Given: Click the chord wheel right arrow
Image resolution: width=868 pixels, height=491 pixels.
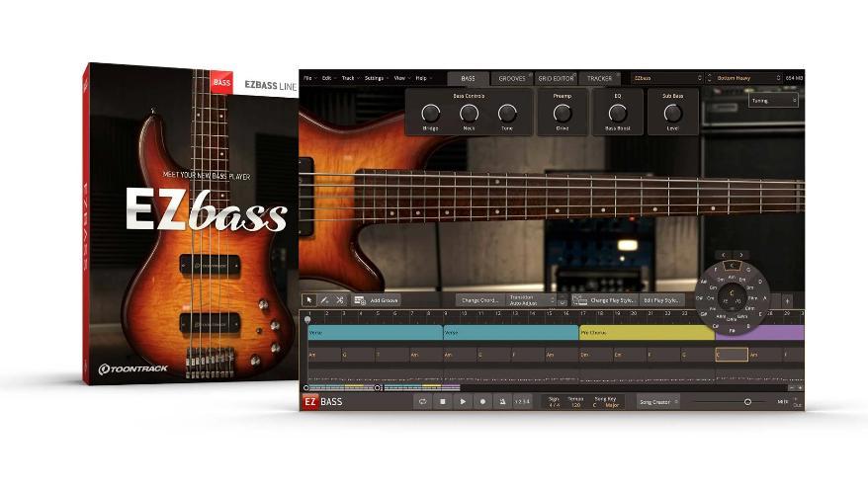Looking at the screenshot, I should coord(741,255).
